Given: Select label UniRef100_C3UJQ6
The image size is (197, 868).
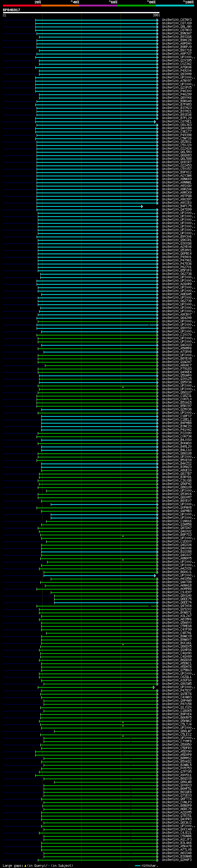Looking at the screenshot, I should (177, 481).
